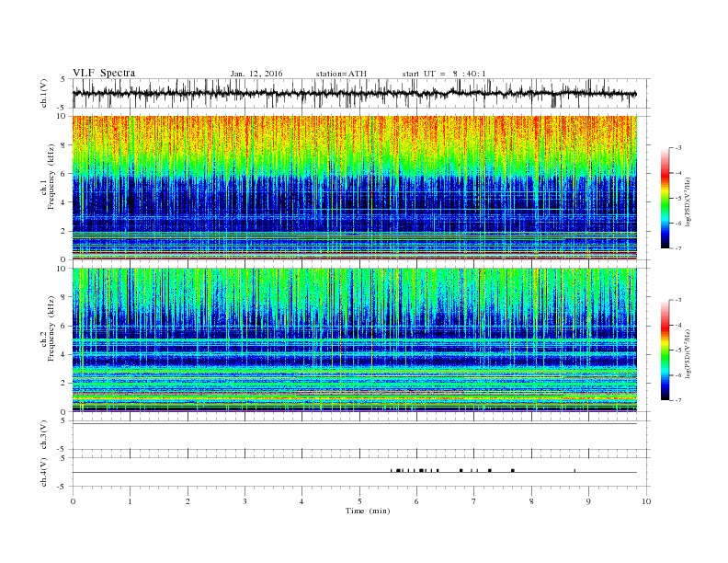The image size is (728, 563).
Task: Click the "station=ATH" header label
Action: [341, 74]
